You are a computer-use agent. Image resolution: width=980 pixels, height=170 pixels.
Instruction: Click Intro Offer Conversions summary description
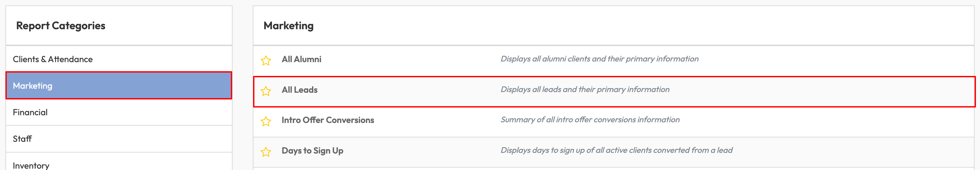click(590, 120)
